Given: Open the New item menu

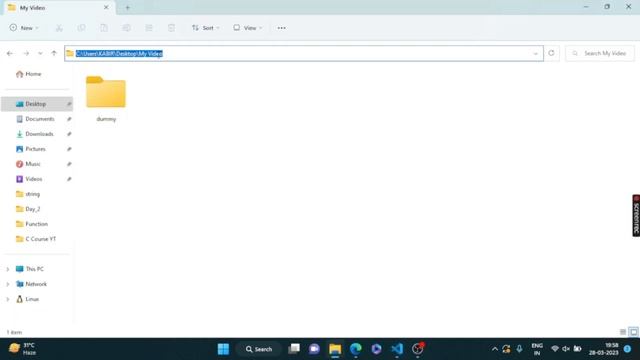Looking at the screenshot, I should pyautogui.click(x=24, y=28).
